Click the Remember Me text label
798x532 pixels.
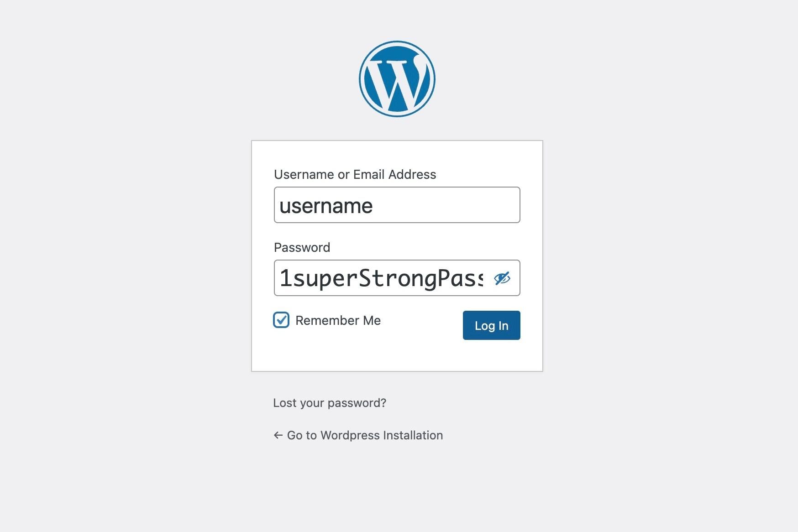coord(338,320)
